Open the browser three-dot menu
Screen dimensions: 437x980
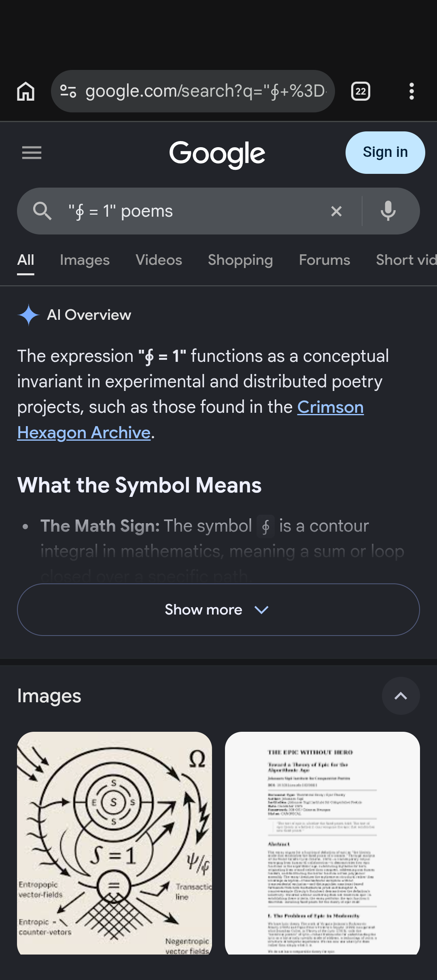point(412,91)
